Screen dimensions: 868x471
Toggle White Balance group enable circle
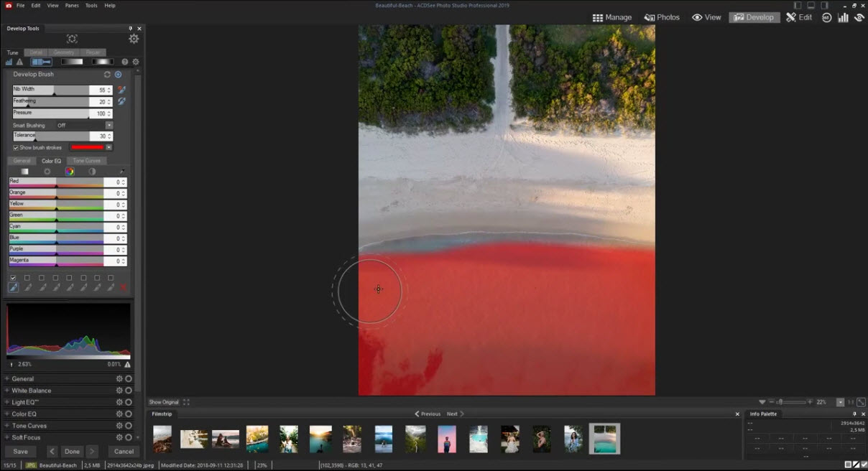129,391
